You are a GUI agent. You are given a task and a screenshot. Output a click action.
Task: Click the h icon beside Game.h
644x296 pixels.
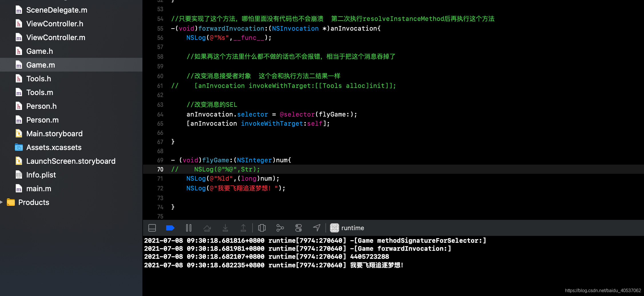pyautogui.click(x=19, y=51)
